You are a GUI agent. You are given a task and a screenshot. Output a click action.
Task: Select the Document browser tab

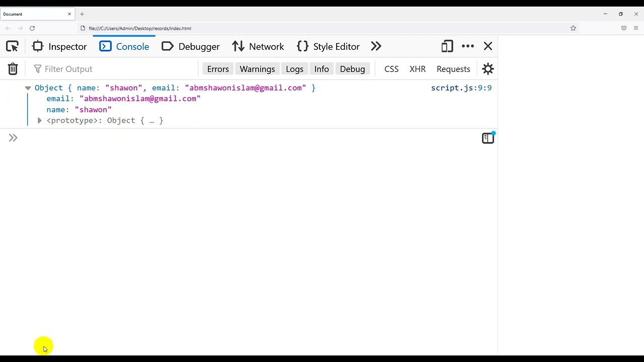point(37,14)
